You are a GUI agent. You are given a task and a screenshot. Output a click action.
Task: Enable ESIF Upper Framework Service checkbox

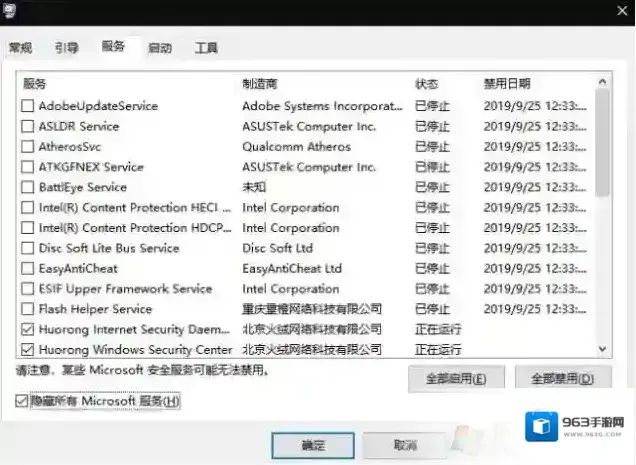28,288
